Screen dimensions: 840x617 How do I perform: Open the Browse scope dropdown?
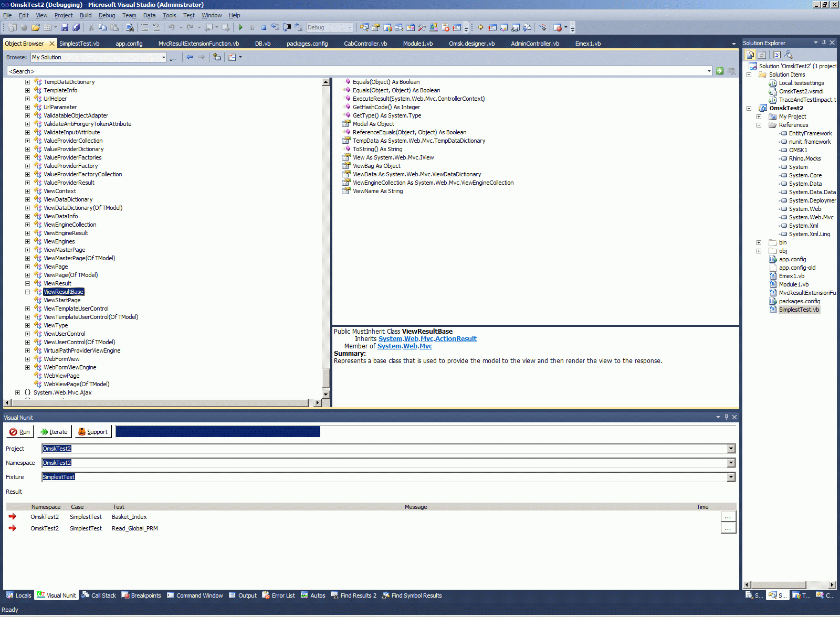164,57
